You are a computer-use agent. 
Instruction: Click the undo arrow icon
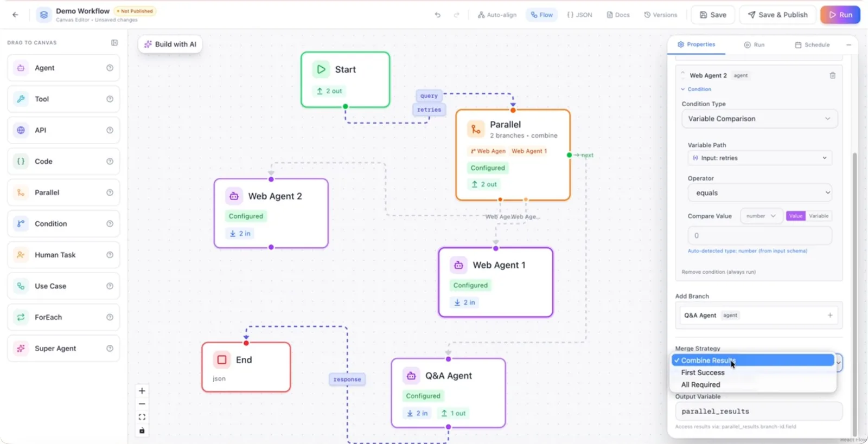coord(438,15)
